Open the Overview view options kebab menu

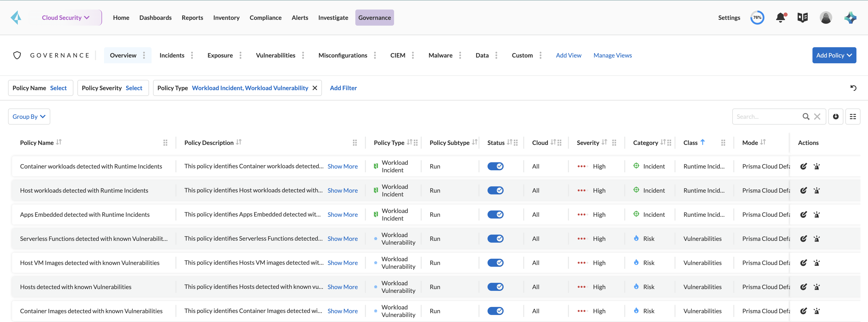tap(144, 55)
